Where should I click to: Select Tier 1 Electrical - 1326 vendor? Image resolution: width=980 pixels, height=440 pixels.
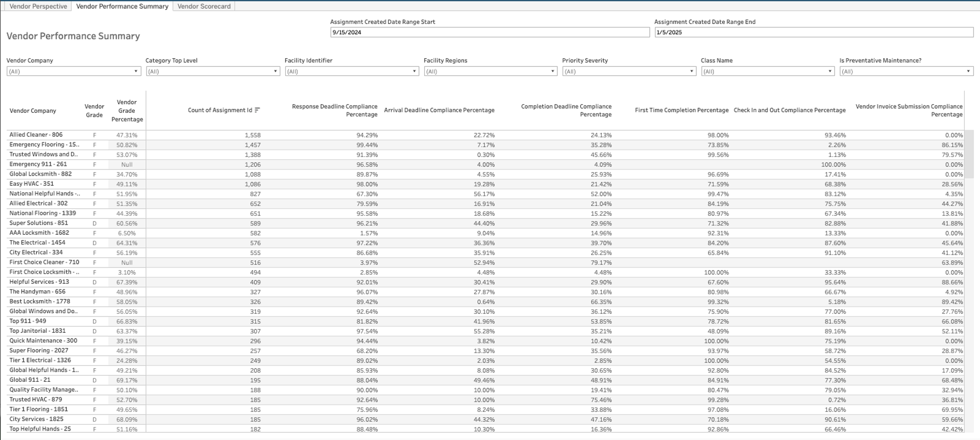point(40,360)
